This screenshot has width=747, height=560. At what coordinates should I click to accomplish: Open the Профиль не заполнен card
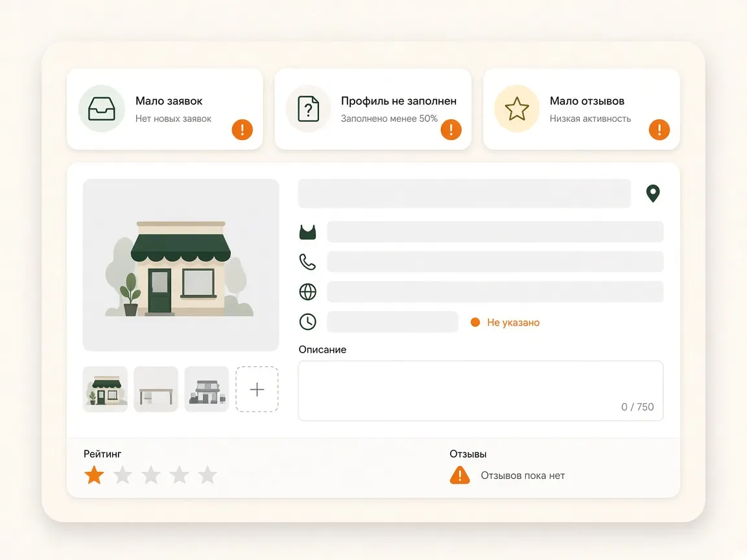tap(373, 109)
